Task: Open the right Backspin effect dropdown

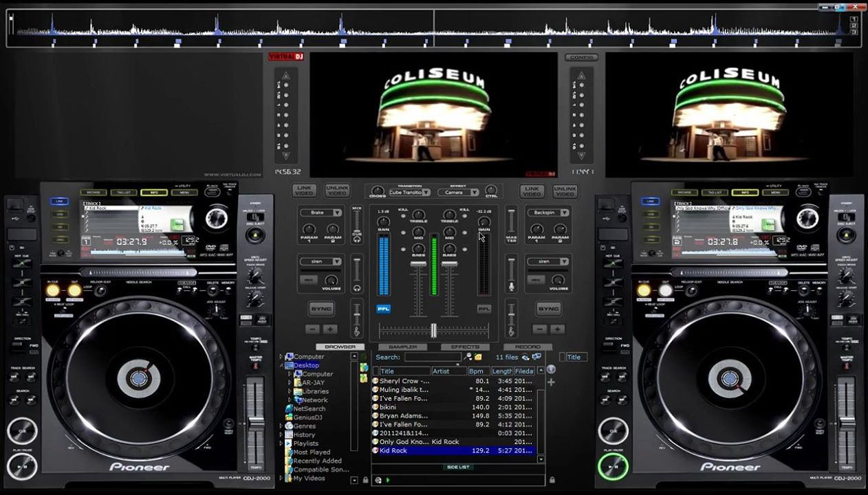Action: 548,212
